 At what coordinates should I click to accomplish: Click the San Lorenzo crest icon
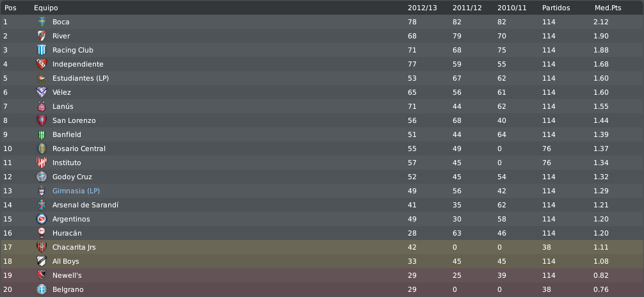tap(42, 120)
